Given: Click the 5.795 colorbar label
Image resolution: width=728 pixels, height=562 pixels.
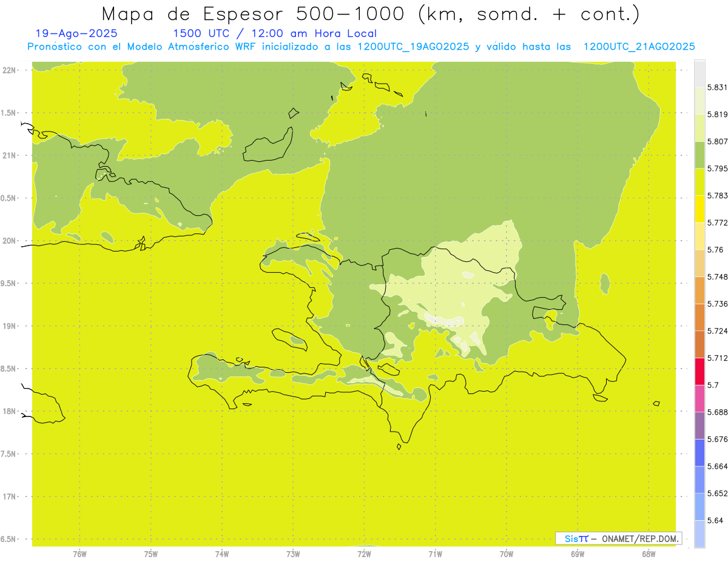Looking at the screenshot, I should pyautogui.click(x=717, y=169).
